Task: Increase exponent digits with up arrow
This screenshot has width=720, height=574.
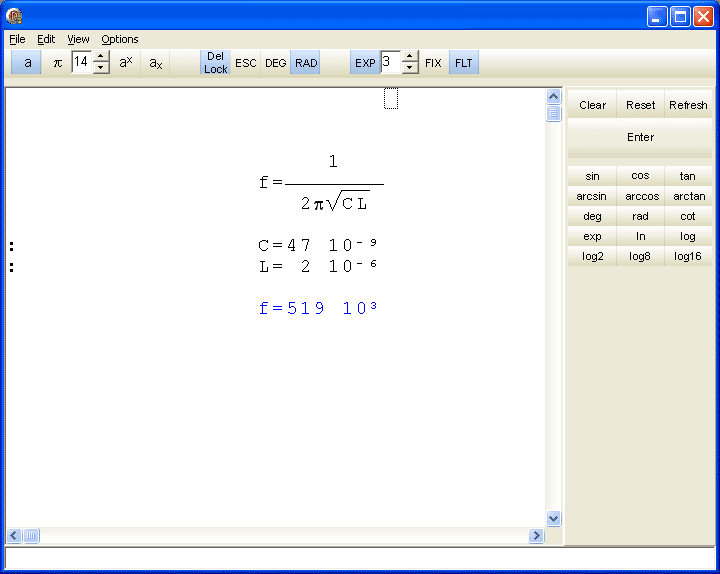Action: (x=410, y=56)
